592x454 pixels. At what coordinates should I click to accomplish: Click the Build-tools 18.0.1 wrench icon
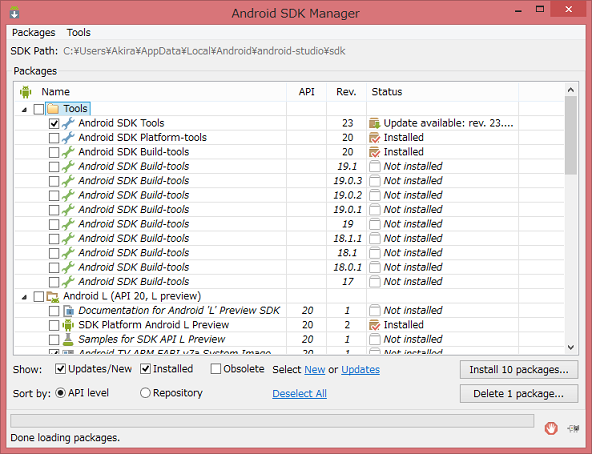[x=68, y=267]
